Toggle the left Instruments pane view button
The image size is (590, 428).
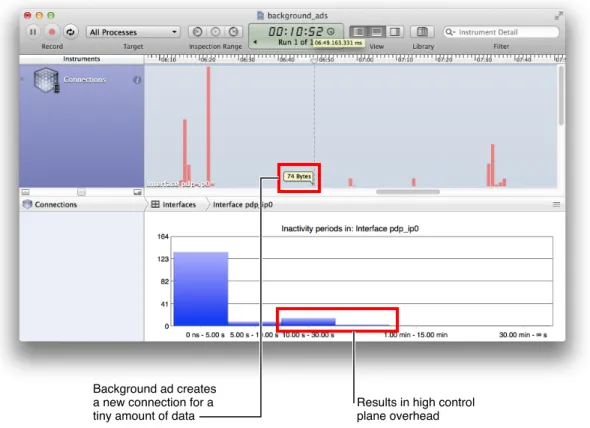click(x=359, y=32)
